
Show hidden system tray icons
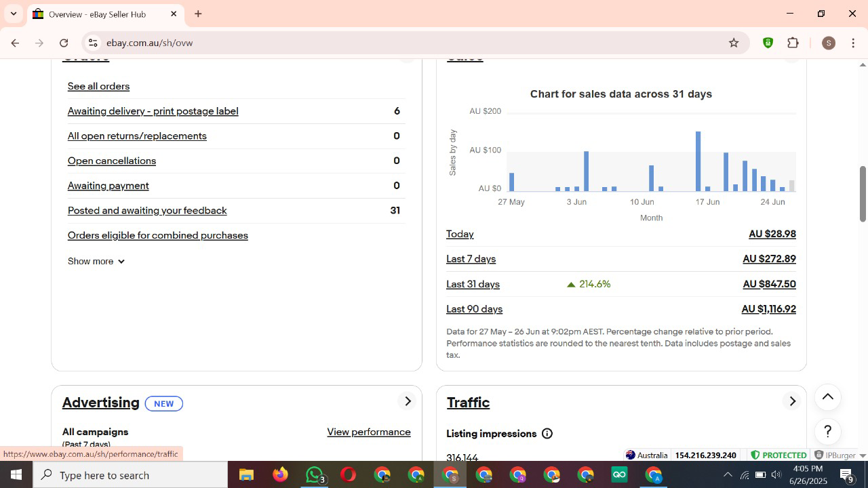tap(727, 475)
